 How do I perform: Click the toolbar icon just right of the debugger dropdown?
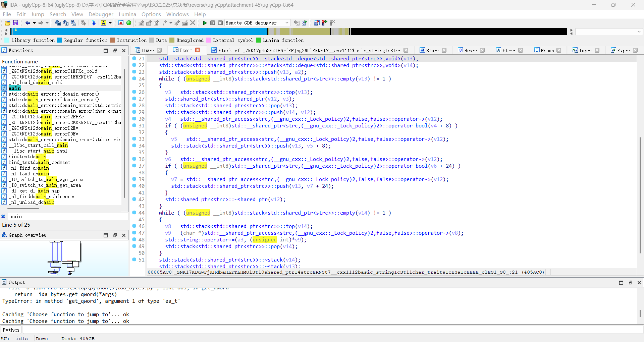coord(297,23)
